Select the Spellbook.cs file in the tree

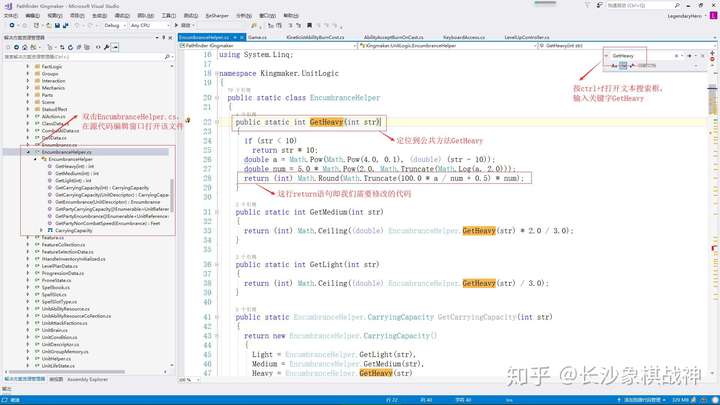pos(56,287)
